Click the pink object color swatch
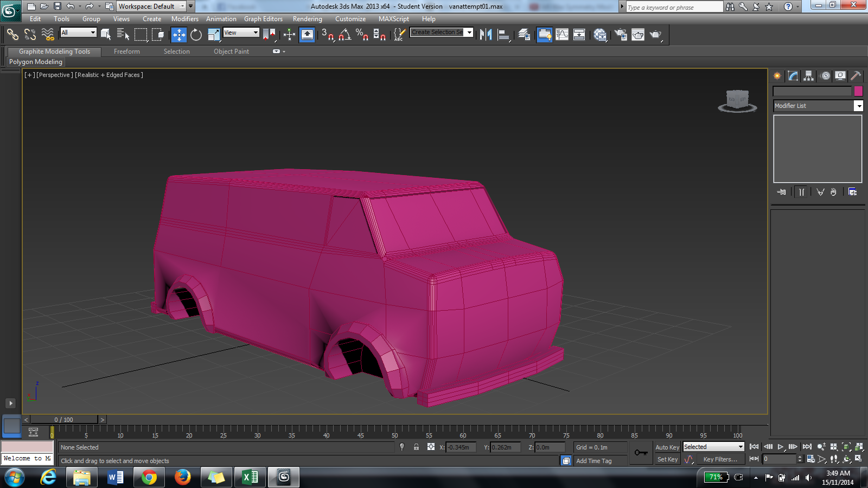The height and width of the screenshot is (488, 868). tap(858, 91)
